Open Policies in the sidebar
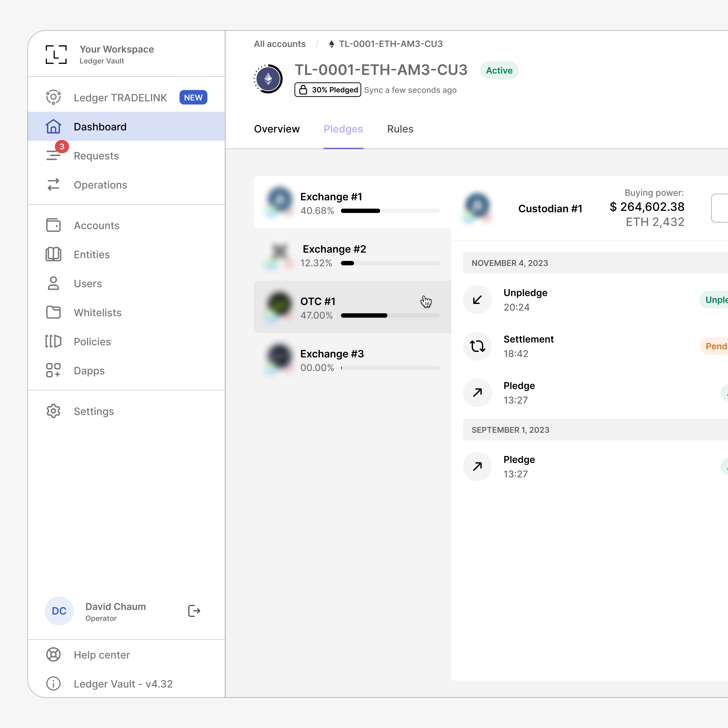The height and width of the screenshot is (728, 728). pos(126,341)
